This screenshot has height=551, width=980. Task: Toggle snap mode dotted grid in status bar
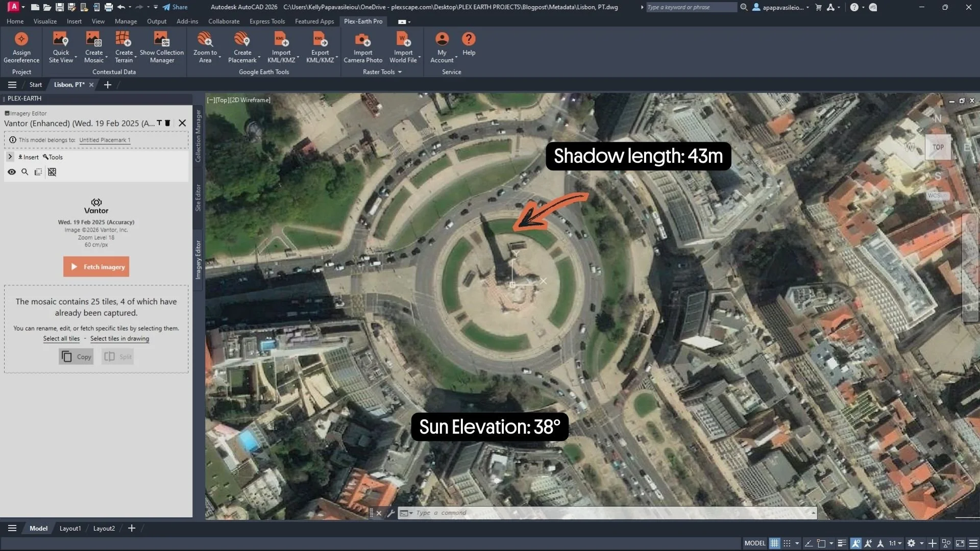coord(787,543)
